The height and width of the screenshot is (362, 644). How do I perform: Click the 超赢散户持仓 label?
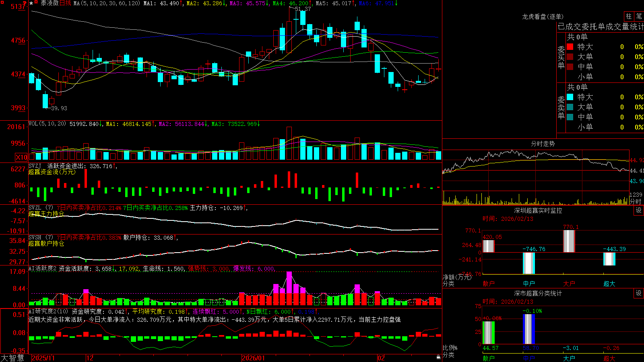pyautogui.click(x=46, y=243)
